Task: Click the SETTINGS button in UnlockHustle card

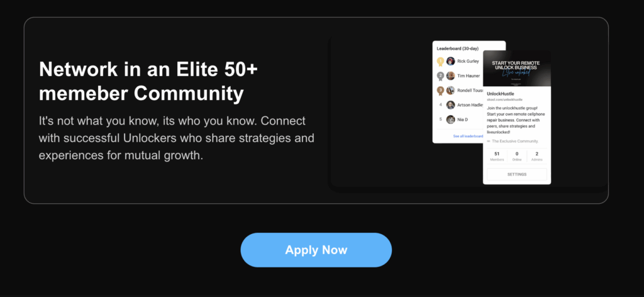Action: 517,174
